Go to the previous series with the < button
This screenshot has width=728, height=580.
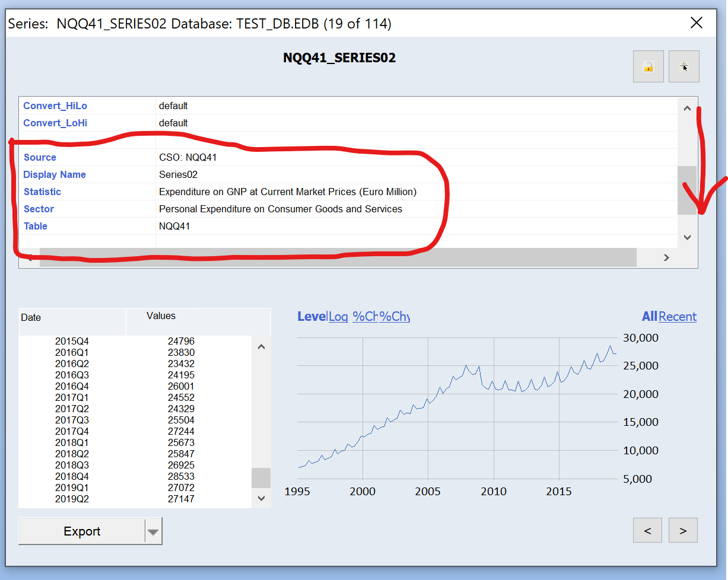click(647, 531)
